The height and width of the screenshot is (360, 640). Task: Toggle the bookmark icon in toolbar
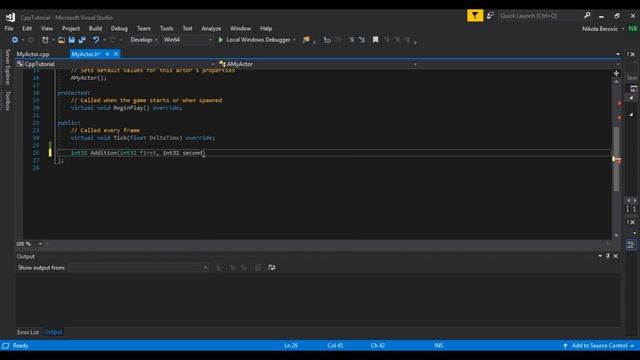376,40
